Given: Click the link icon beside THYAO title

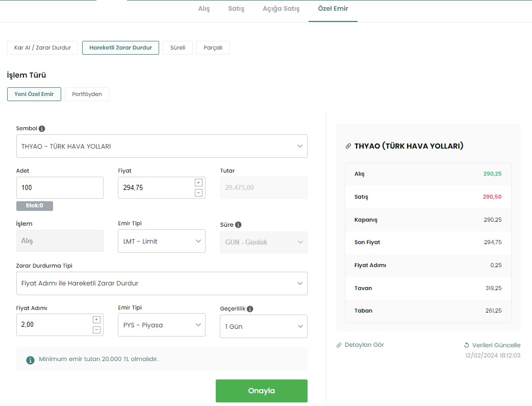Looking at the screenshot, I should pyautogui.click(x=348, y=146).
